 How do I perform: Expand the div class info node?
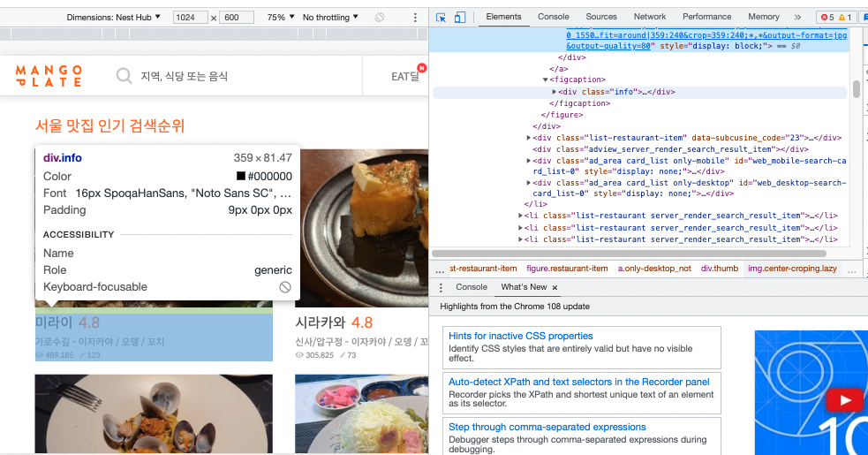coord(555,92)
